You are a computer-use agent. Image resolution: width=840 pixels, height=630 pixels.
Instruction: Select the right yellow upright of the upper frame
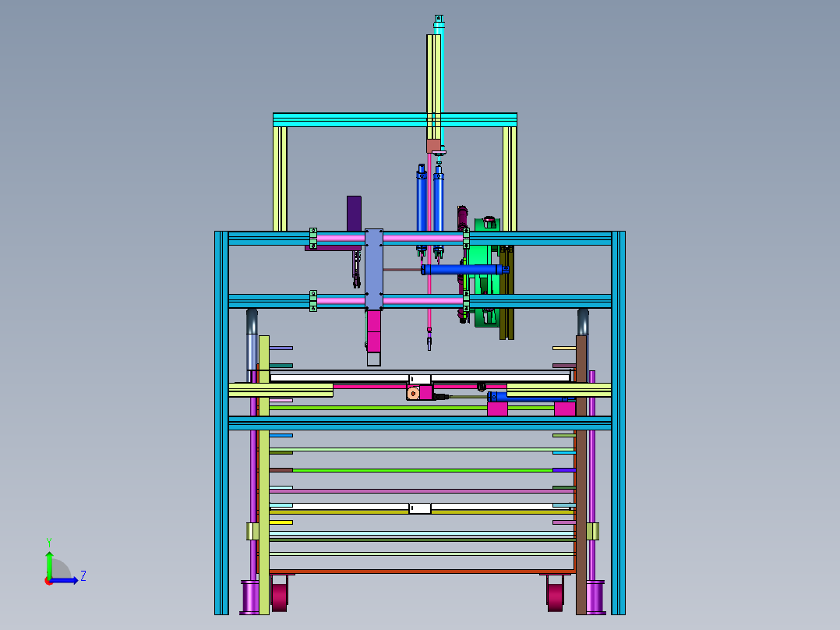click(x=510, y=179)
